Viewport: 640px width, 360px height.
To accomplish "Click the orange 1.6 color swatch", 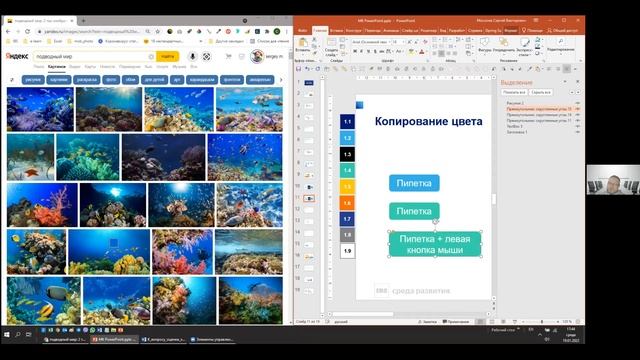I will coord(347,203).
